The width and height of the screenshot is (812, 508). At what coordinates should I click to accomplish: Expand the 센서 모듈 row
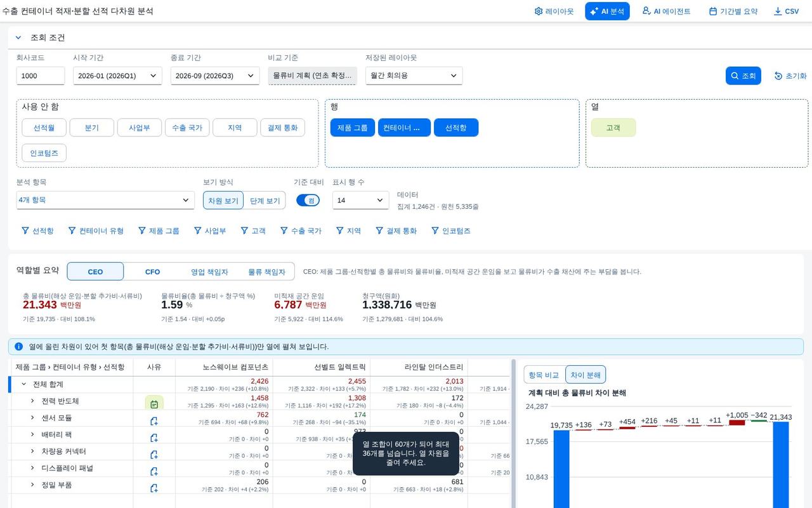click(32, 418)
